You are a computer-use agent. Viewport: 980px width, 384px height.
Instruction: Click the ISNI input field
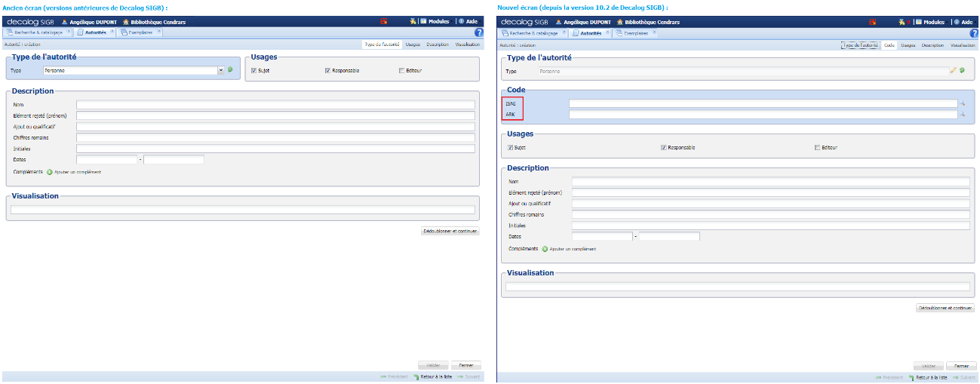[x=763, y=104]
